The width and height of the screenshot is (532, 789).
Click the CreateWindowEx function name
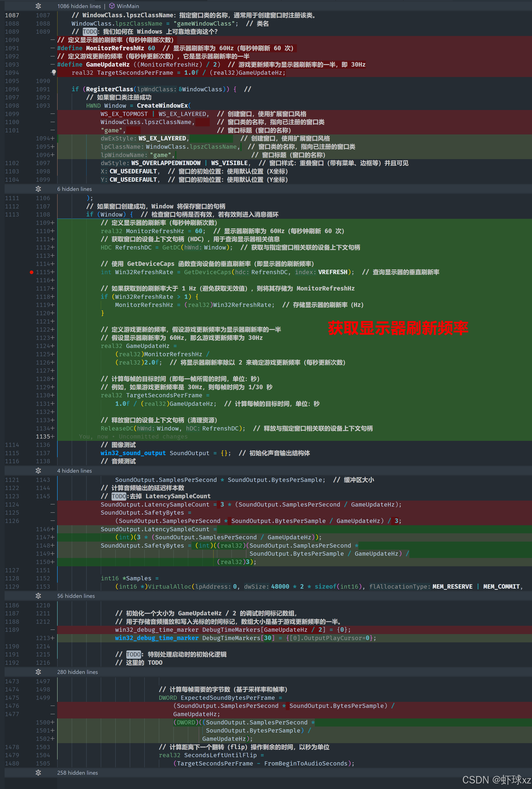[162, 106]
